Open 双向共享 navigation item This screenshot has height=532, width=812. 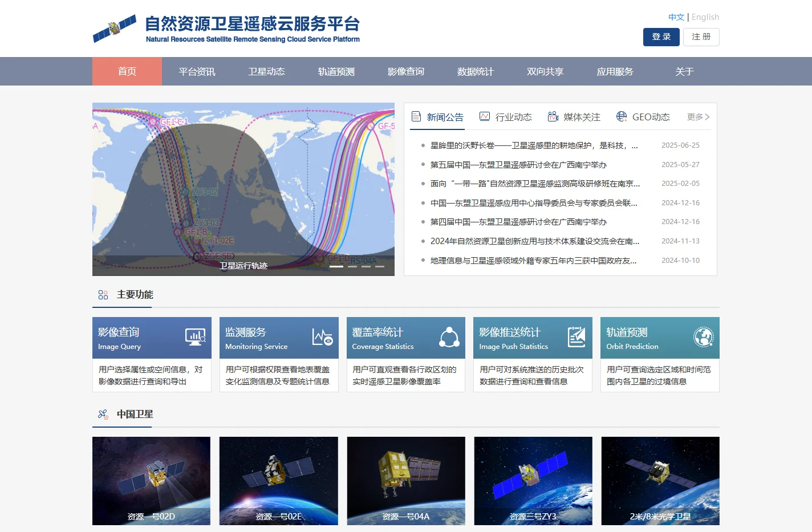coord(545,71)
